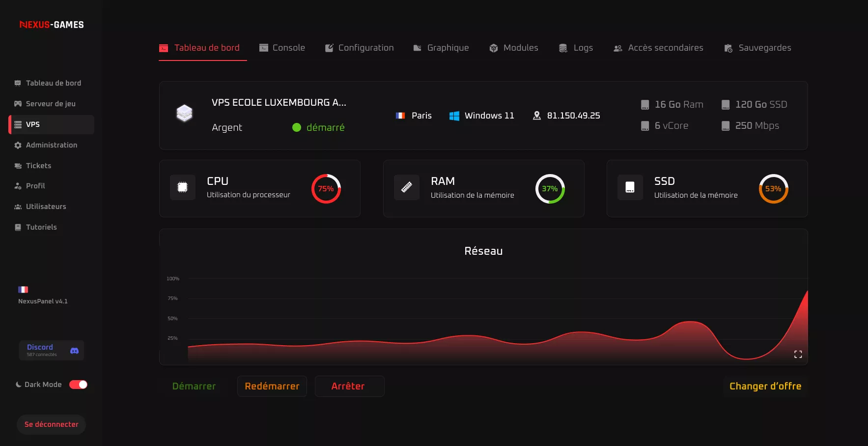This screenshot has width=868, height=446.
Task: Click the Argent plan label
Action: tap(227, 128)
